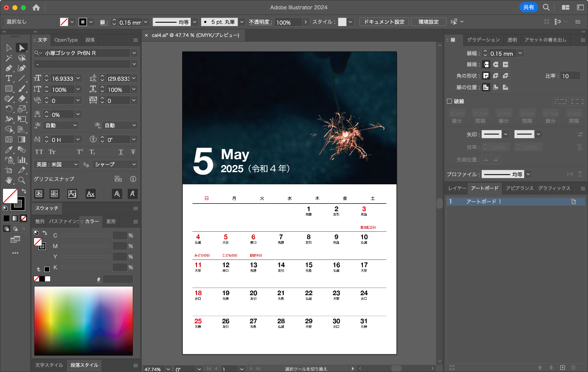This screenshot has height=372, width=588.
Task: Switch to the グラデーション tab
Action: (483, 40)
